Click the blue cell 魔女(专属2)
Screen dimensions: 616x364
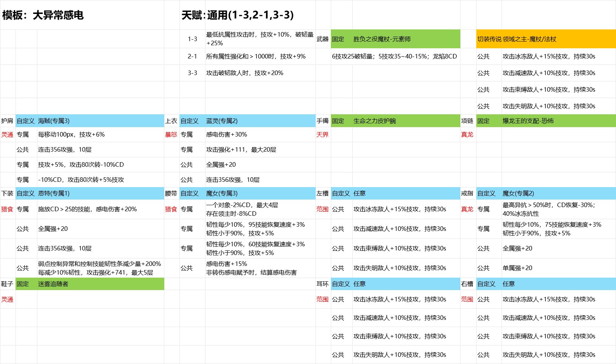559,193
